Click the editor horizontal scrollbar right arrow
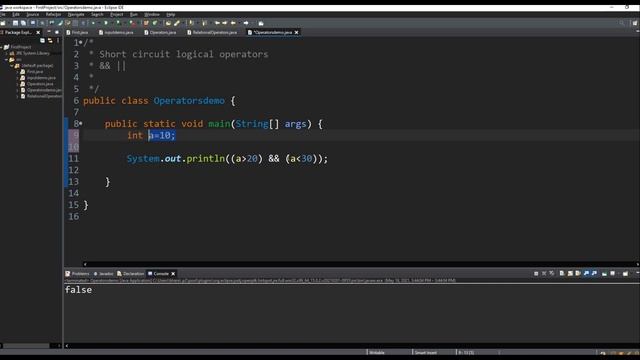640x360 pixels. click(x=638, y=264)
